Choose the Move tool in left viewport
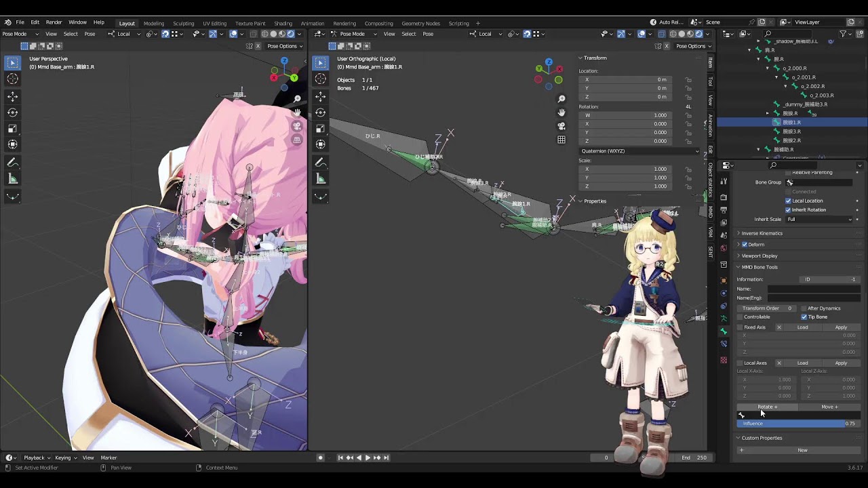 pyautogui.click(x=12, y=97)
